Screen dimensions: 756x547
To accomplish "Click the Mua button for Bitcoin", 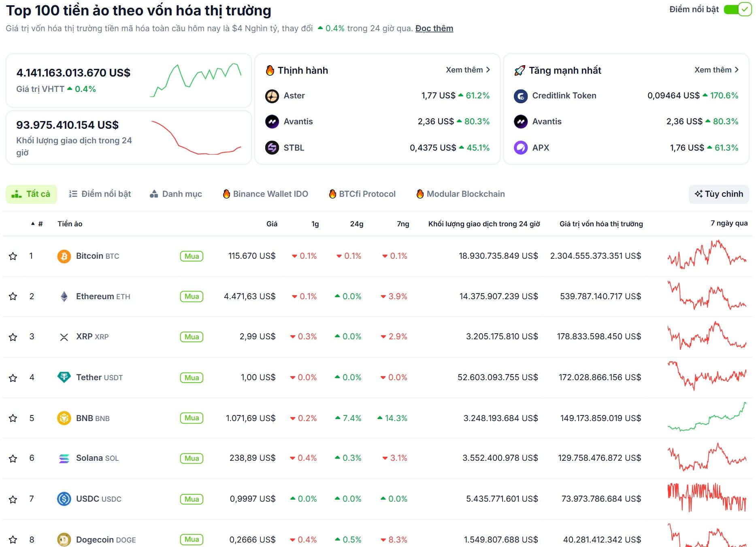I will (191, 256).
